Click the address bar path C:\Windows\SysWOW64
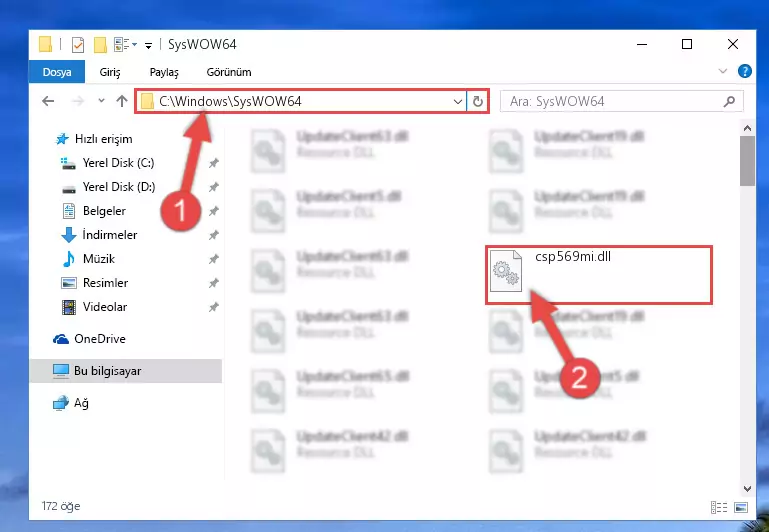The width and height of the screenshot is (769, 532). coord(230,101)
